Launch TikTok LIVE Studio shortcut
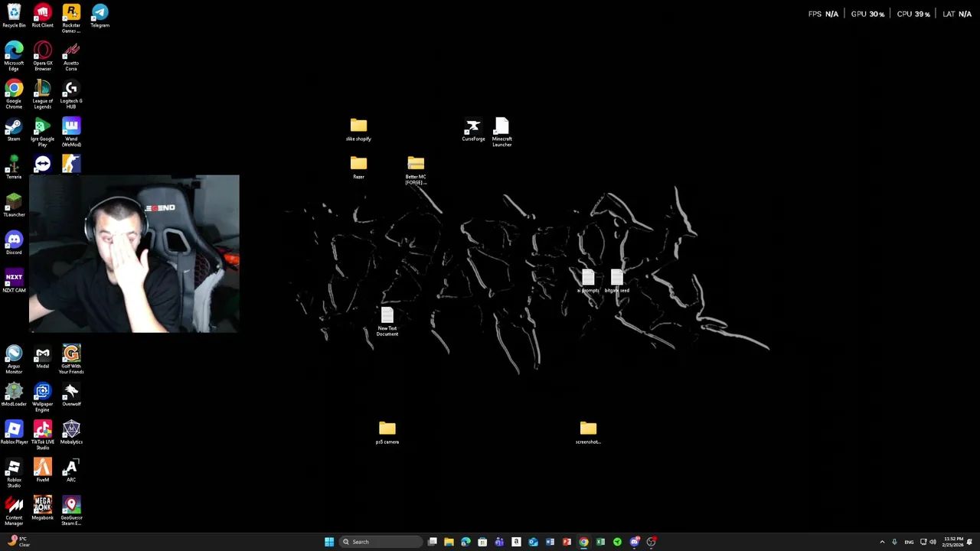980x551 pixels. (42, 435)
